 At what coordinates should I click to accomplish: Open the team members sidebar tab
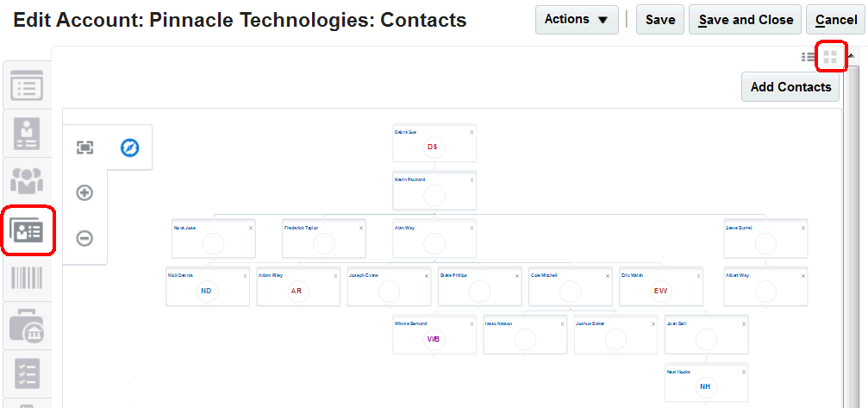point(27,180)
